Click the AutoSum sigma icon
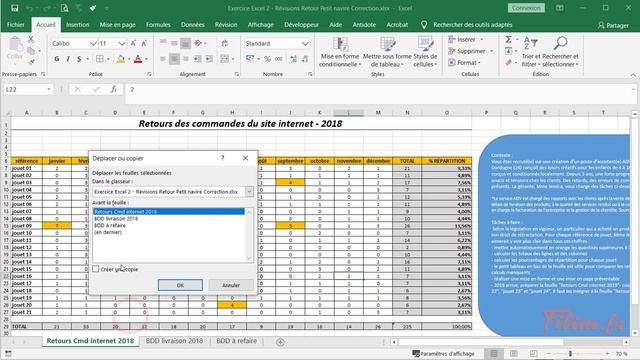Image resolution: width=640 pixels, height=360 pixels. (x=509, y=40)
